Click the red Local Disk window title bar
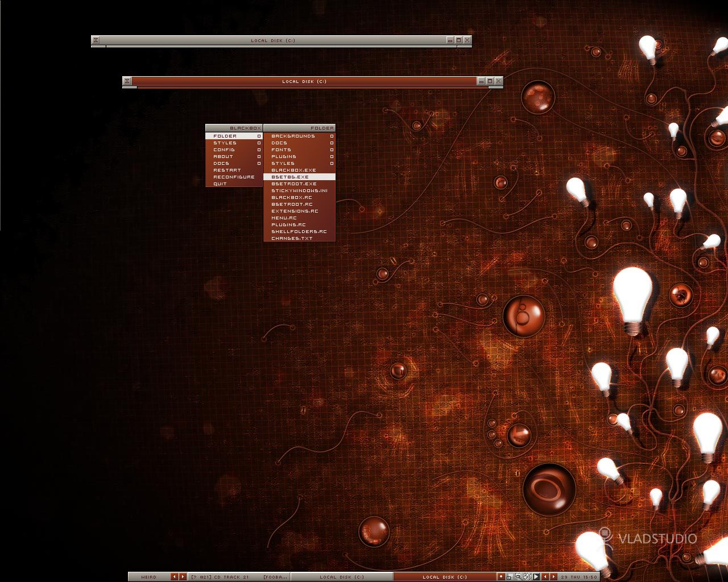 (304, 81)
